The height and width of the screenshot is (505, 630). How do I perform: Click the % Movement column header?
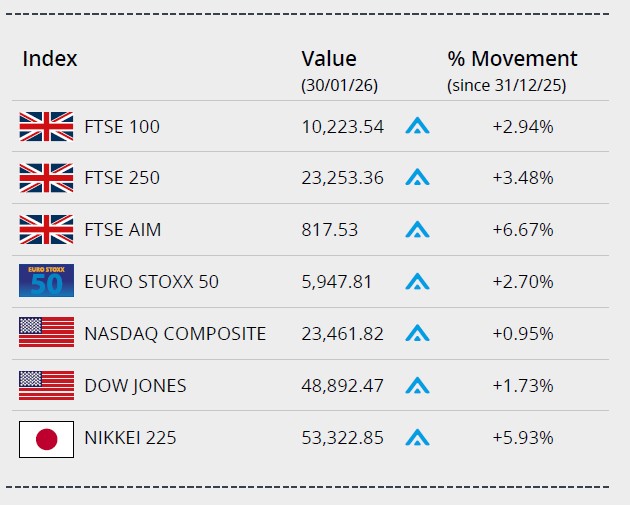pos(512,59)
